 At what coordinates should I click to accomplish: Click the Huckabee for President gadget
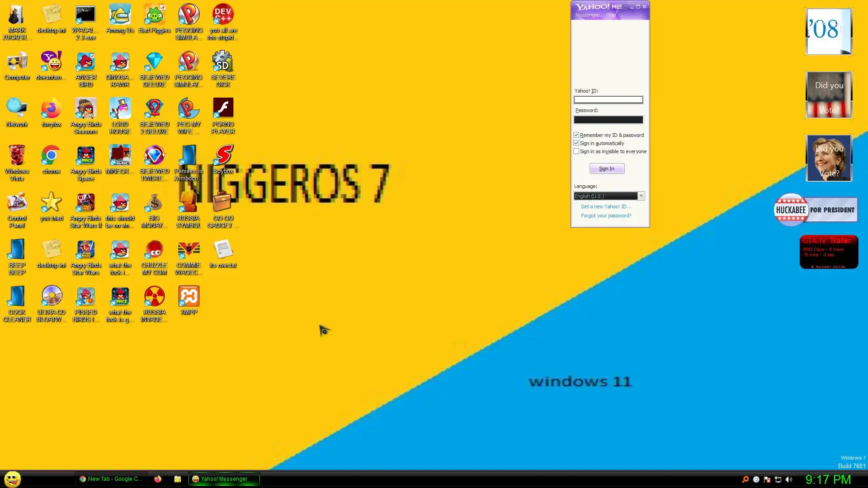tap(816, 210)
